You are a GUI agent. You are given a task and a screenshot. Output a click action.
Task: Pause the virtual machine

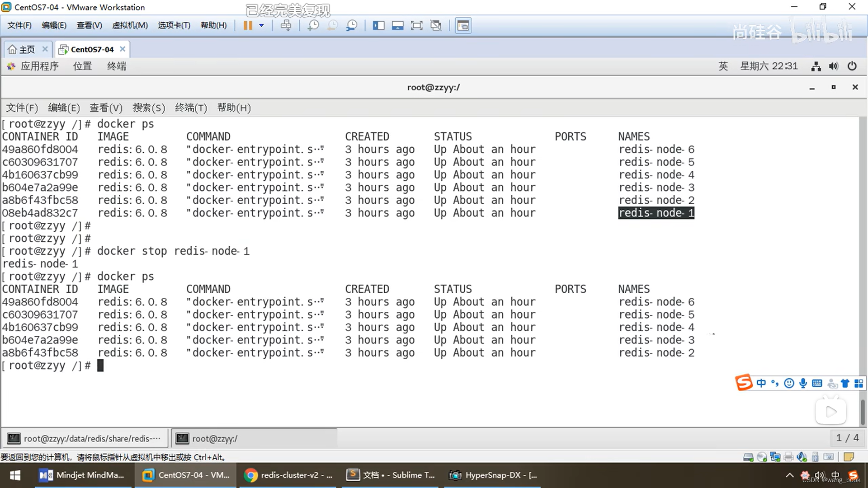point(248,25)
